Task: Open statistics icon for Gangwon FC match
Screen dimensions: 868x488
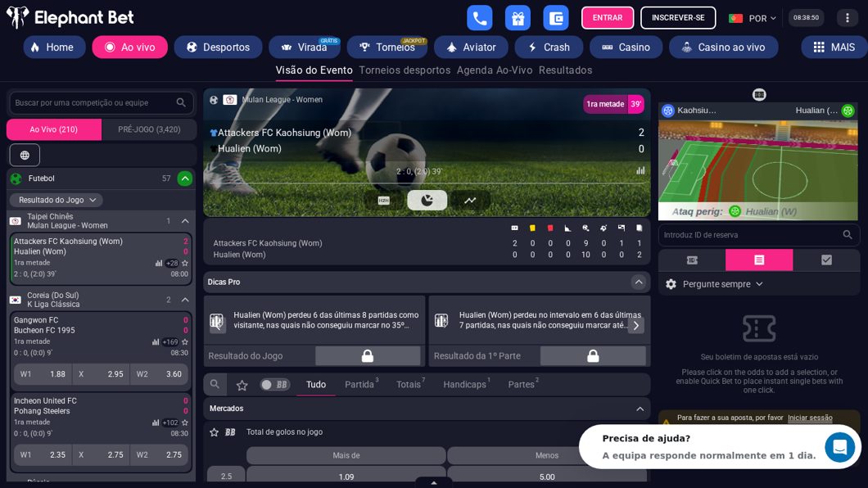Action: 156,342
